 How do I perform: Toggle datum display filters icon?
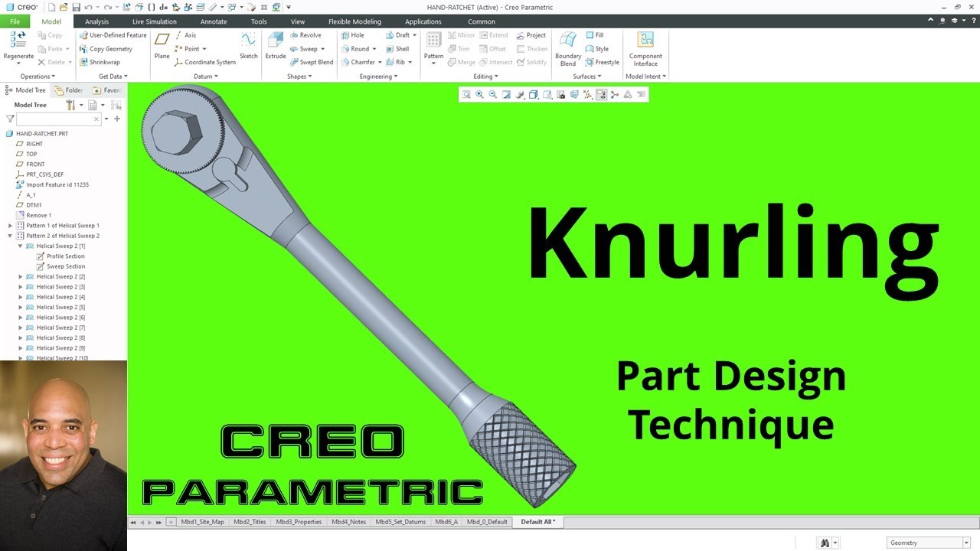tap(588, 95)
